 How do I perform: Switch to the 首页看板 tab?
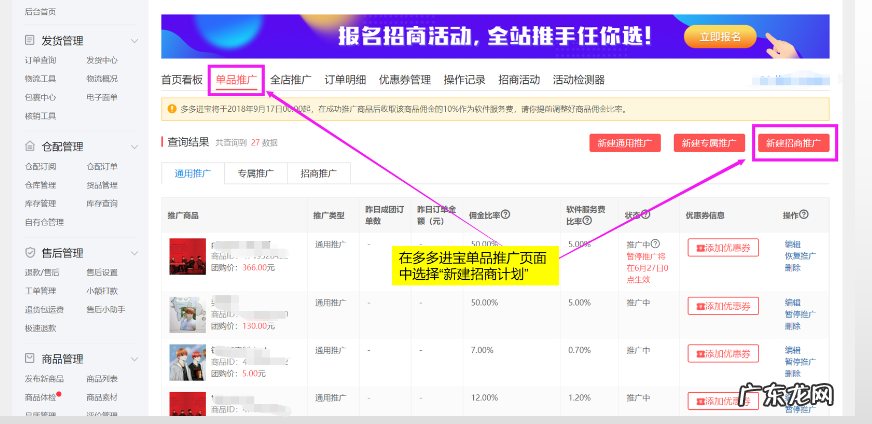coord(182,80)
